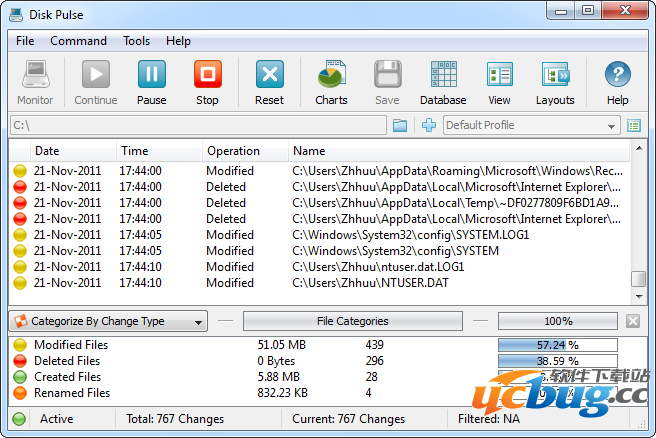Image resolution: width=656 pixels, height=438 pixels.
Task: Click the Reset toolbar icon
Action: pos(269,77)
